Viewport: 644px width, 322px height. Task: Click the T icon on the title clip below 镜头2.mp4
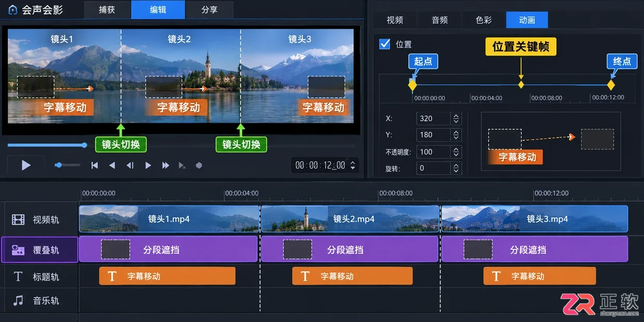point(305,276)
